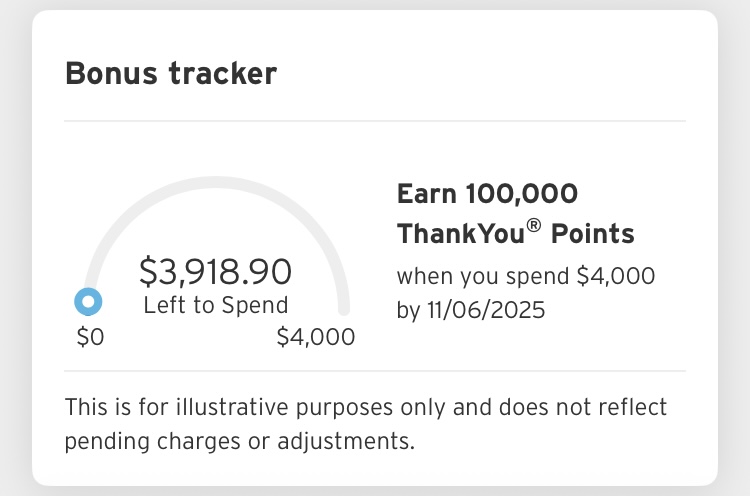750x496 pixels.
Task: Click the "illustrative purposes only" disclaimer line
Action: pos(365,408)
